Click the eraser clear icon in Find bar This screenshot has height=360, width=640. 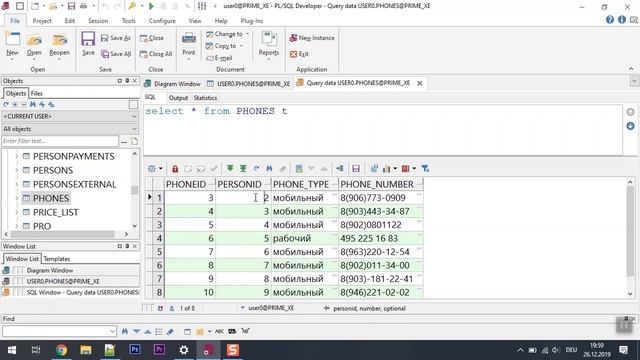tap(171, 331)
